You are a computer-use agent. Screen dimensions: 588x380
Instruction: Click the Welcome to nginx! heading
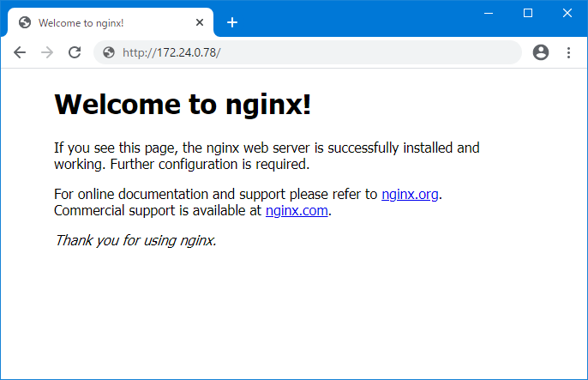[x=183, y=105]
